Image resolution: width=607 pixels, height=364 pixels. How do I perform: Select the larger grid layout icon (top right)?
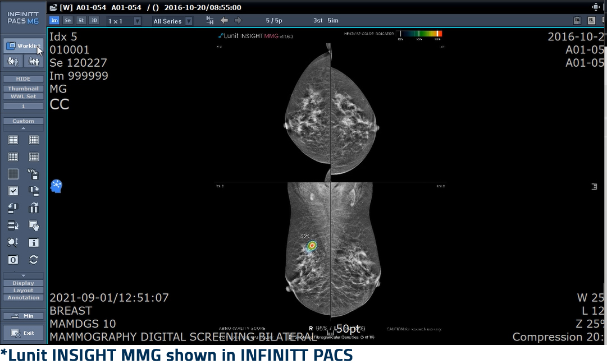coord(34,140)
